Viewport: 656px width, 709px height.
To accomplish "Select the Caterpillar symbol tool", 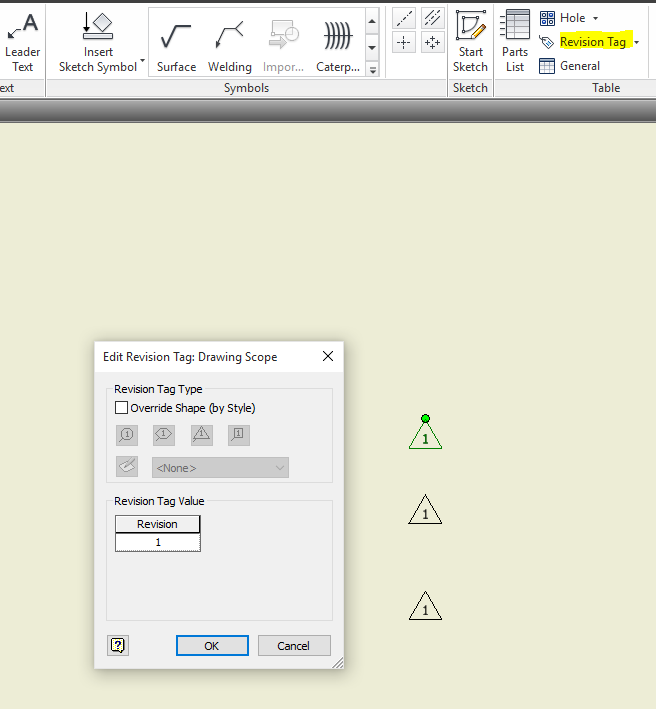I will (x=338, y=48).
